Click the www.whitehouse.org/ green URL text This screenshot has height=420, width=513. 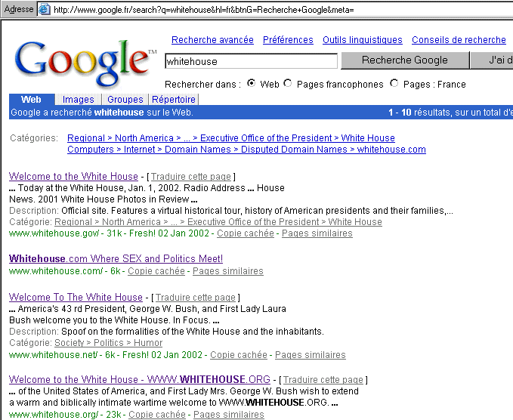coord(54,415)
